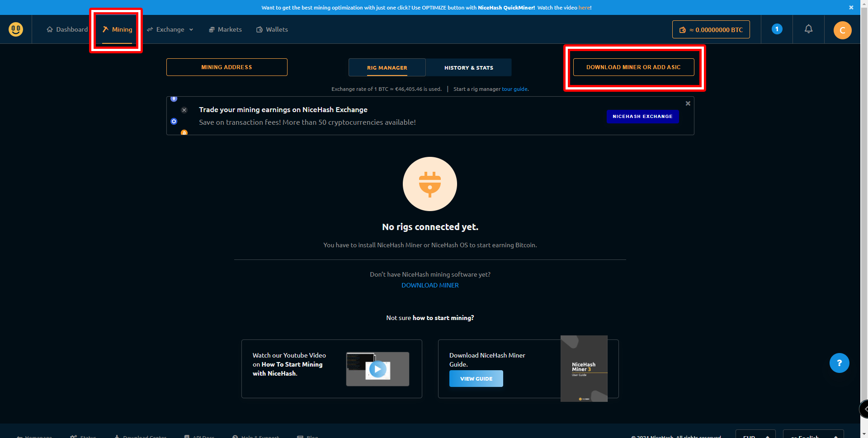Click the blue help bubble icon

click(839, 363)
